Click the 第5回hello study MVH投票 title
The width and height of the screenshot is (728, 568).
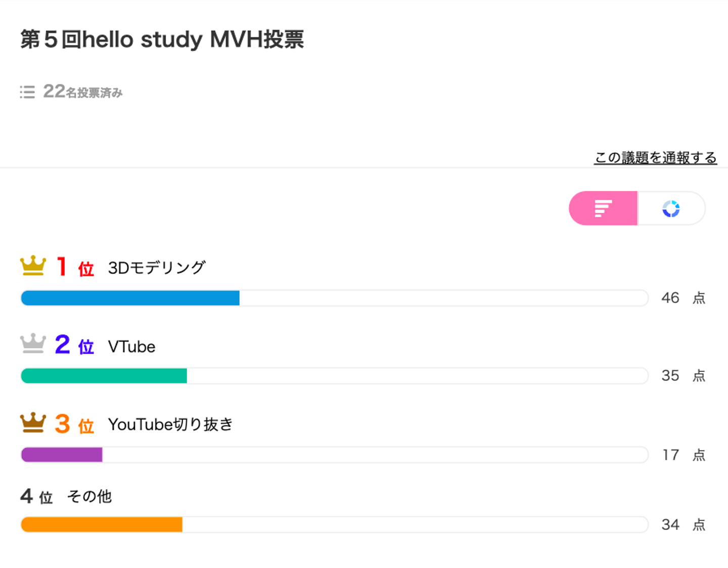click(x=162, y=39)
